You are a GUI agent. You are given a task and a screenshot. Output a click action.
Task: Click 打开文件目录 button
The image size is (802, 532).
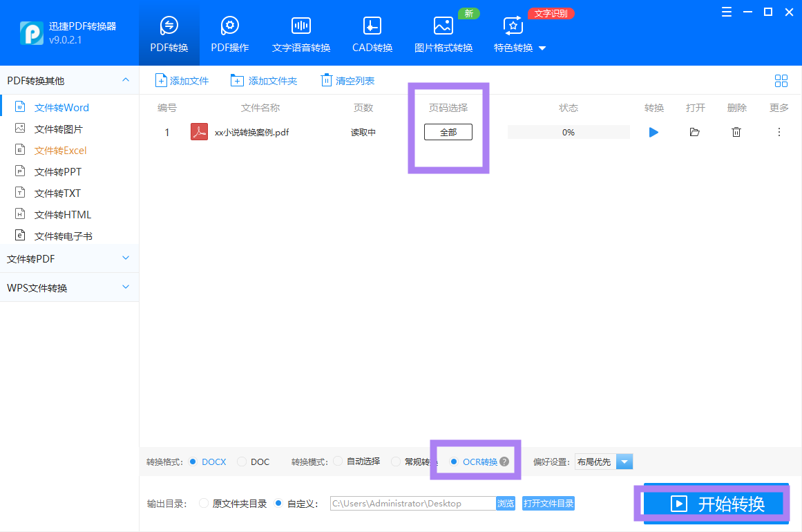click(548, 504)
